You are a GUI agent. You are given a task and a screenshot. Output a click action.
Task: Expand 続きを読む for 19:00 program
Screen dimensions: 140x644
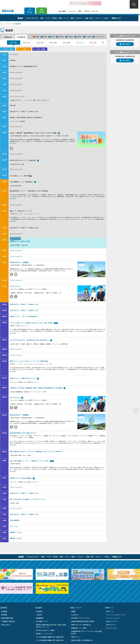(x=13, y=333)
